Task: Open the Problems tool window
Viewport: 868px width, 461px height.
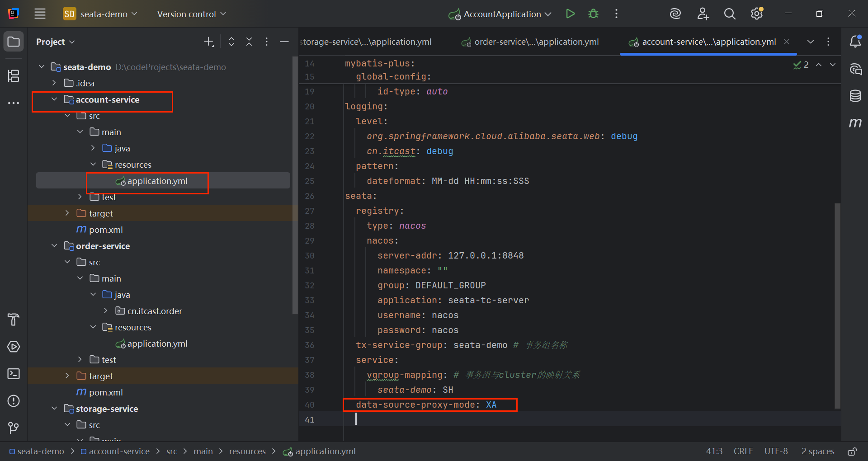Action: point(14,401)
